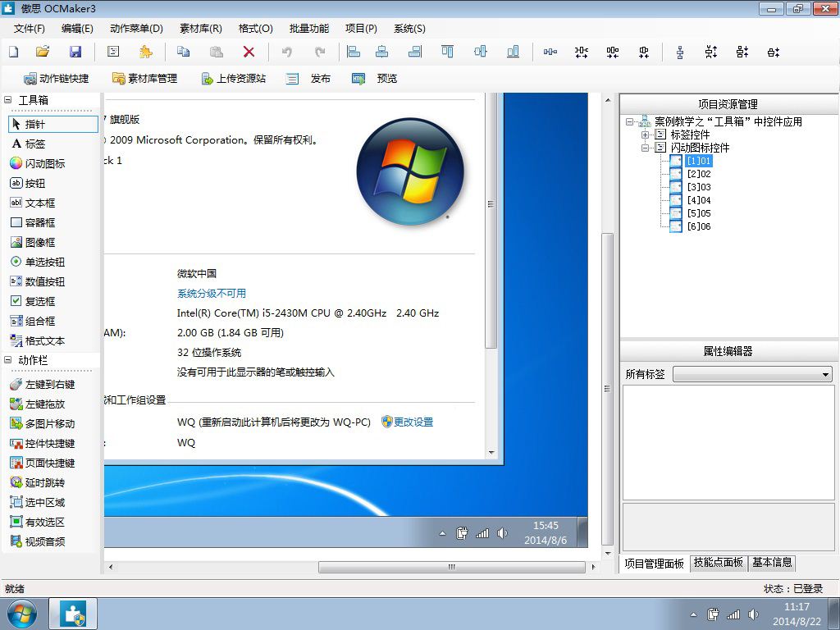Click the Align top toolbar icon
840x630 pixels.
447,52
